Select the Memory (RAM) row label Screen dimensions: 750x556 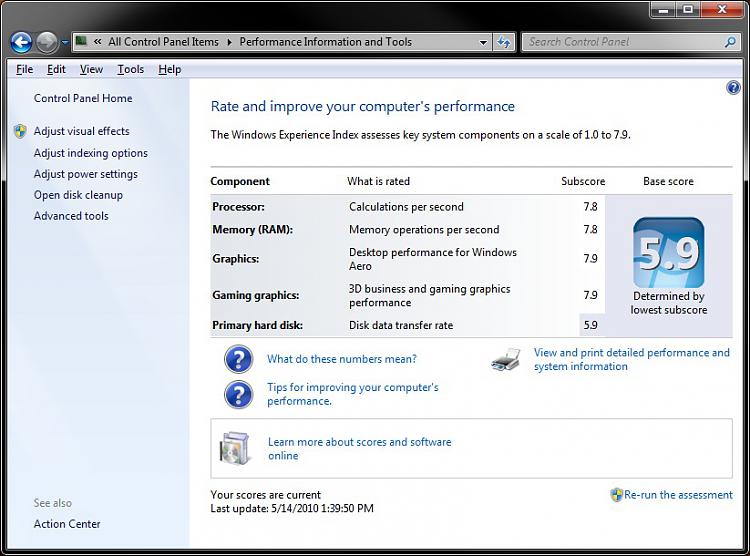[253, 230]
